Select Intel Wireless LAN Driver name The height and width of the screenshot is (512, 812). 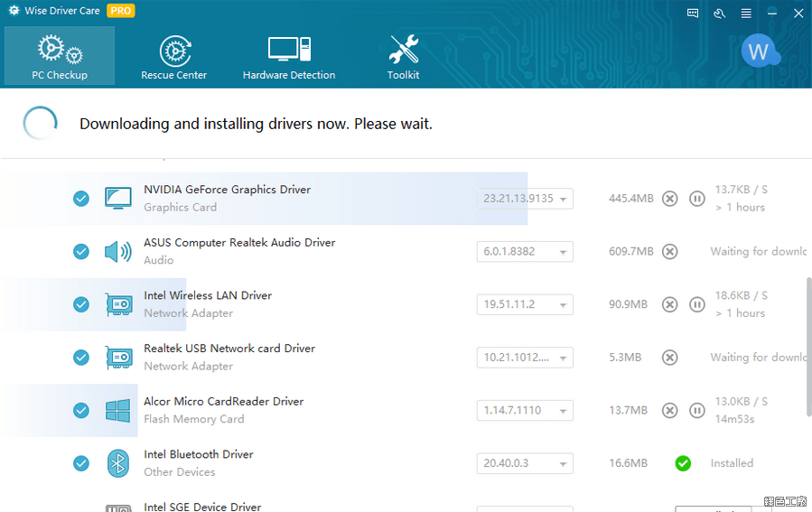pyautogui.click(x=208, y=295)
